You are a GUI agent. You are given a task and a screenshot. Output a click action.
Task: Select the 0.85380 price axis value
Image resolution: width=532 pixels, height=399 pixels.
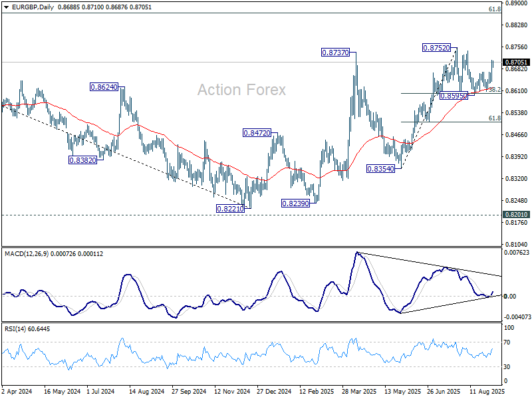tap(517, 112)
